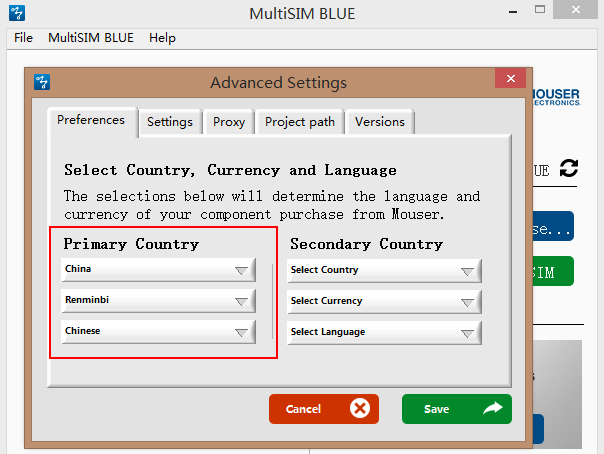Viewport: 604px width, 454px height.
Task: Click the Select Country, Currency and Language heading
Action: (x=230, y=170)
